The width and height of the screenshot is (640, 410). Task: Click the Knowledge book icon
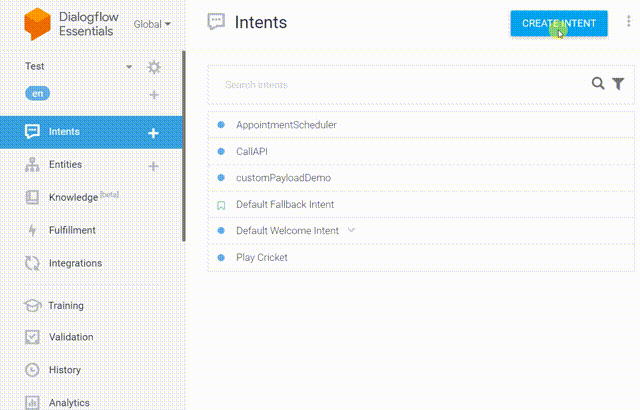[x=32, y=197]
